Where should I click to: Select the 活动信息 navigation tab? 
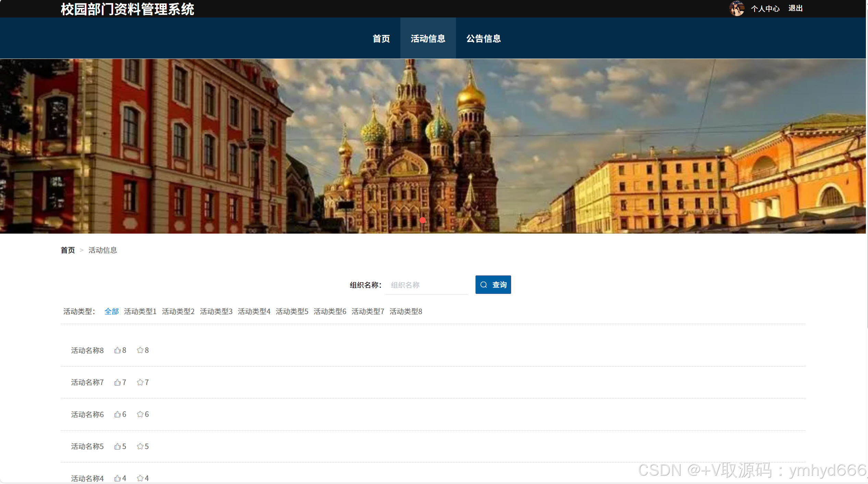[x=428, y=38]
